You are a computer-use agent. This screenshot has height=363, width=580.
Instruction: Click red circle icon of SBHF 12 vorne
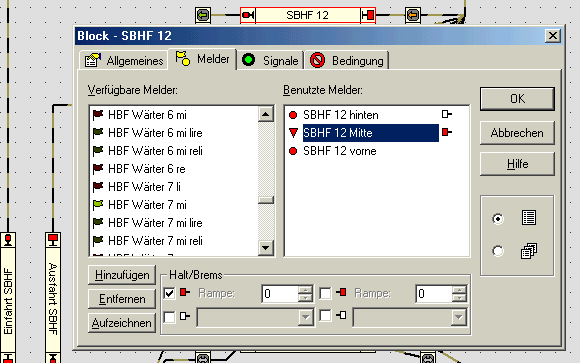[293, 151]
